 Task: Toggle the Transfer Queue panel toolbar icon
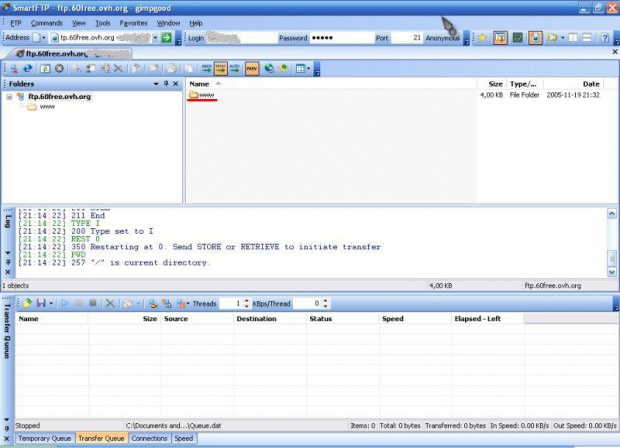[x=500, y=38]
